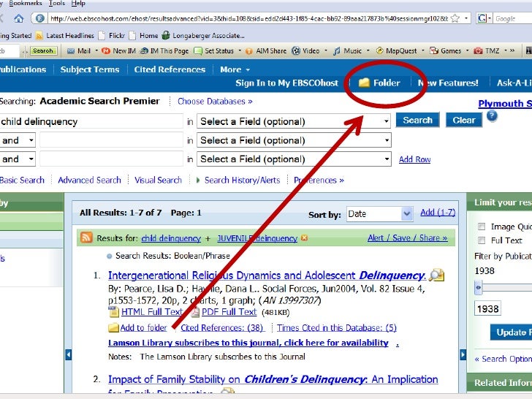Open third Select a Field dropdown
The image size is (532, 399).
294,159
